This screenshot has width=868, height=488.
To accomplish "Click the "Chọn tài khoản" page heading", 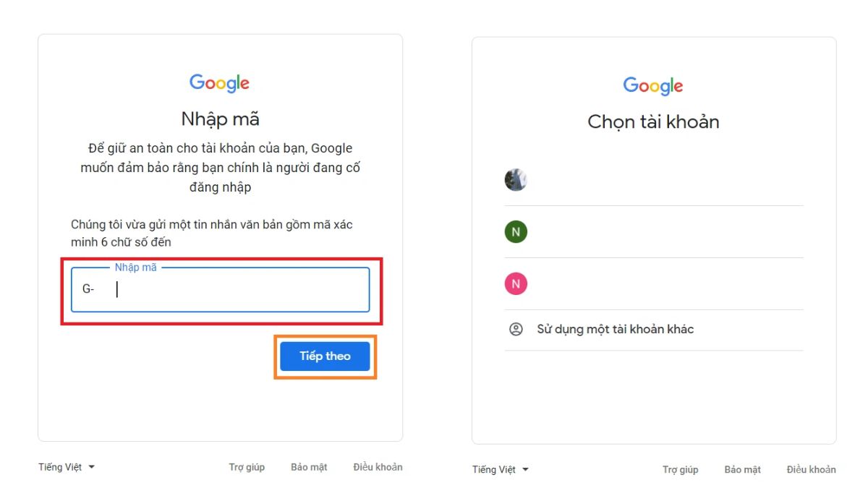I will pyautogui.click(x=653, y=121).
